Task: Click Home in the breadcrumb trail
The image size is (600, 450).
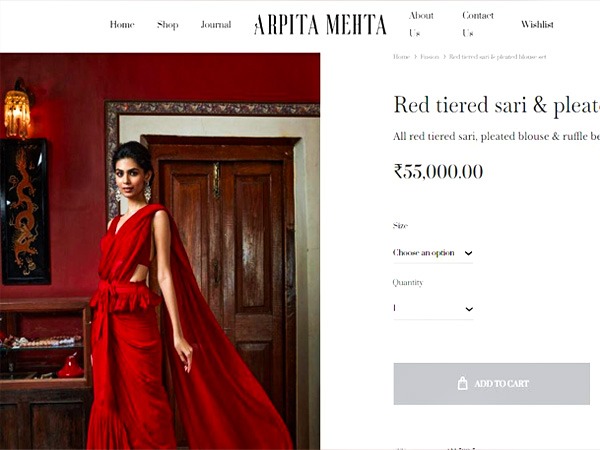Action: click(401, 57)
